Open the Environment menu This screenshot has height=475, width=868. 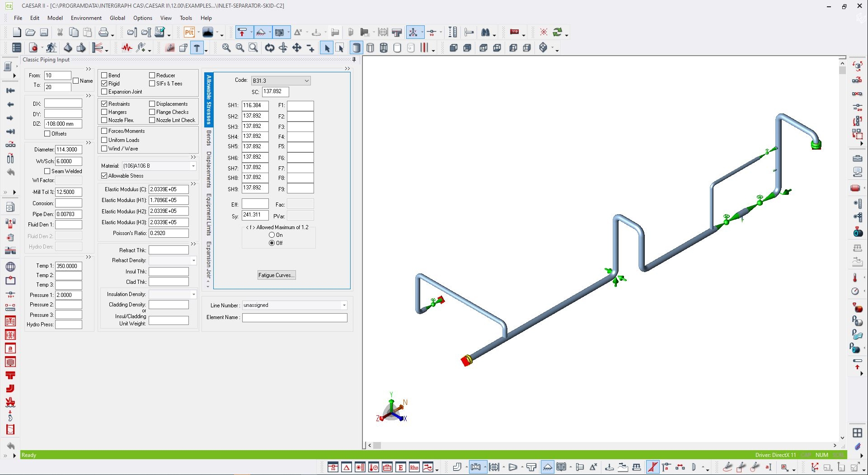86,18
